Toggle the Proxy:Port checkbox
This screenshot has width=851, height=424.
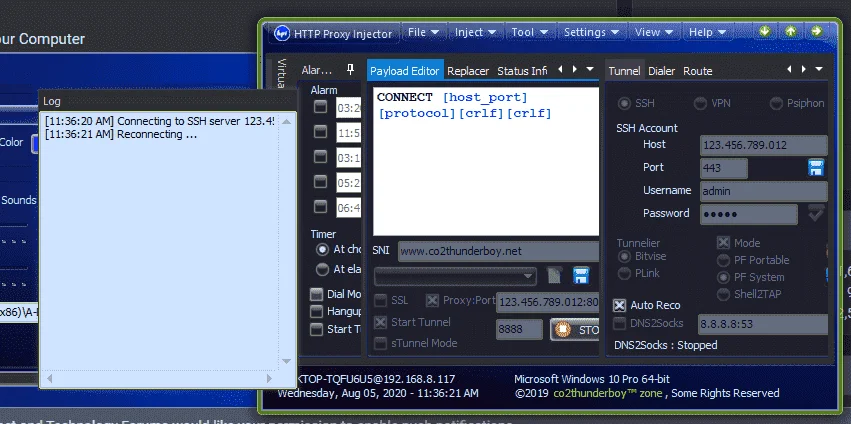coord(432,301)
